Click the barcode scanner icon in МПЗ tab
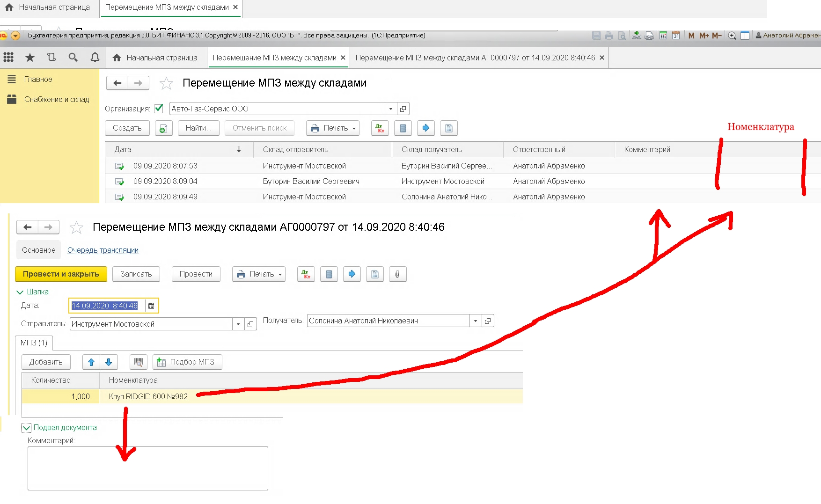Screen dimensions: 821x504 (139, 362)
